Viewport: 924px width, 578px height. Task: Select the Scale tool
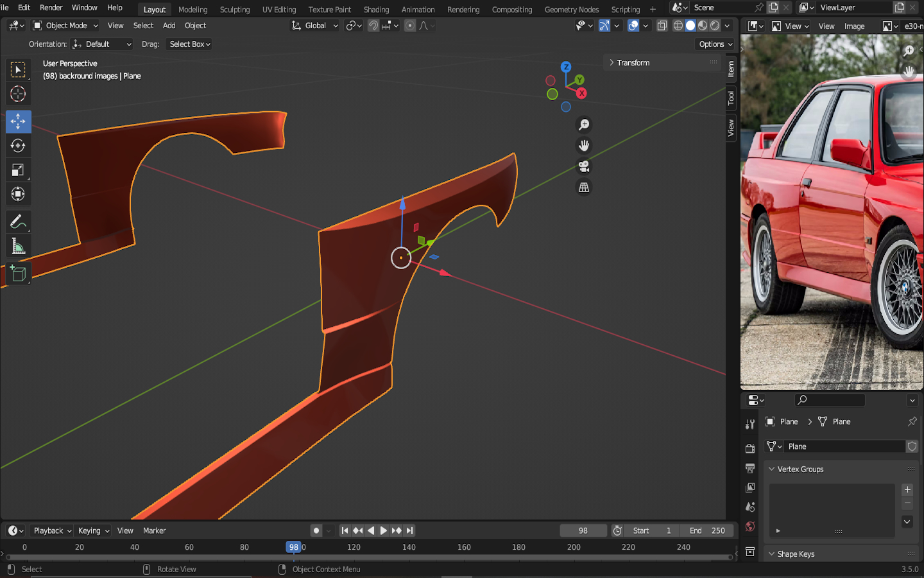18,170
